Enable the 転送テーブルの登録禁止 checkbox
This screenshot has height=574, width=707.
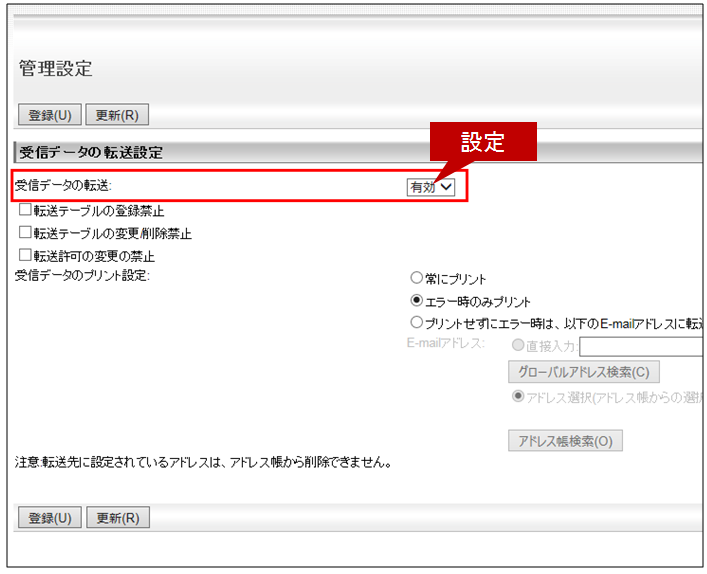point(26,211)
